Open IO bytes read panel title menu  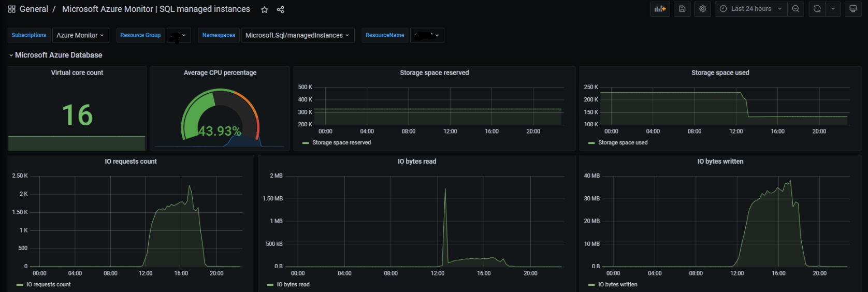417,162
